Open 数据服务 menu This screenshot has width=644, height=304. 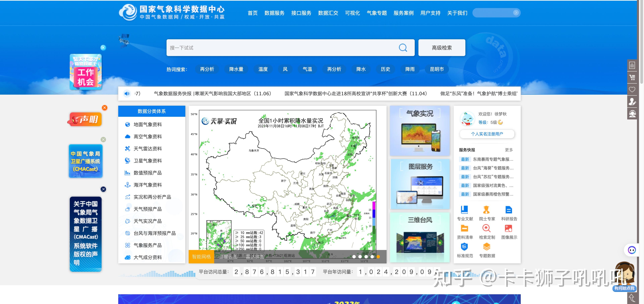275,13
